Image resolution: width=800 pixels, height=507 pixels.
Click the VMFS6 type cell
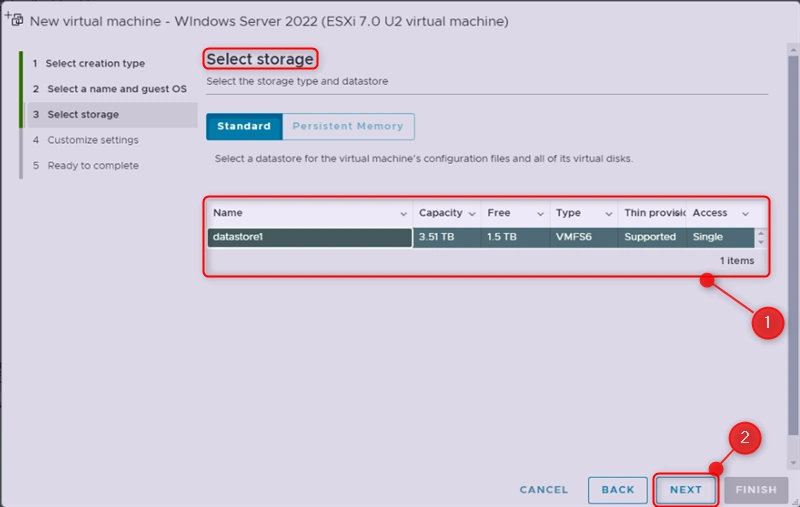click(x=584, y=237)
